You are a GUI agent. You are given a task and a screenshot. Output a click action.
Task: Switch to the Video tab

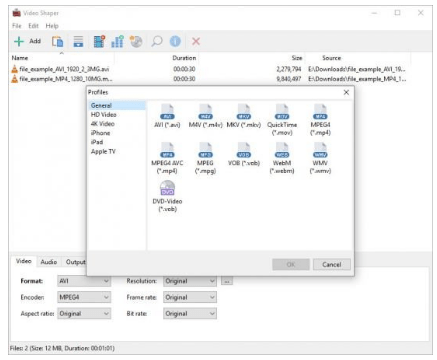[23, 261]
